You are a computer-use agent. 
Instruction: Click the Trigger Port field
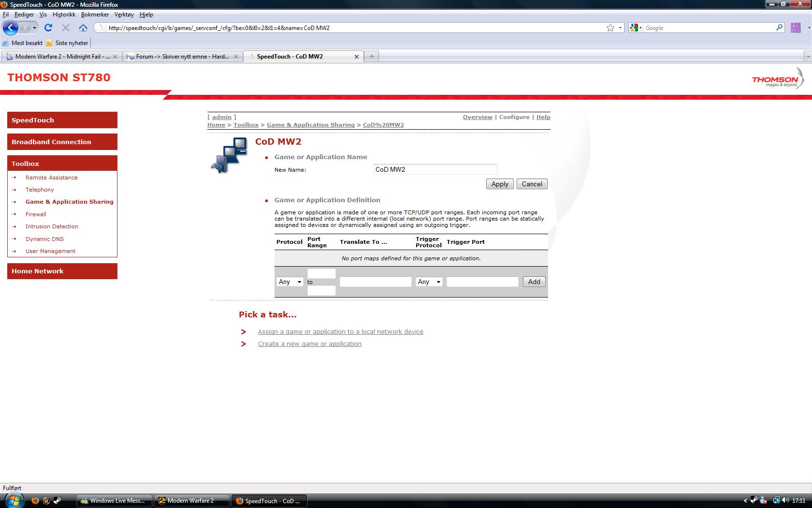pyautogui.click(x=482, y=282)
